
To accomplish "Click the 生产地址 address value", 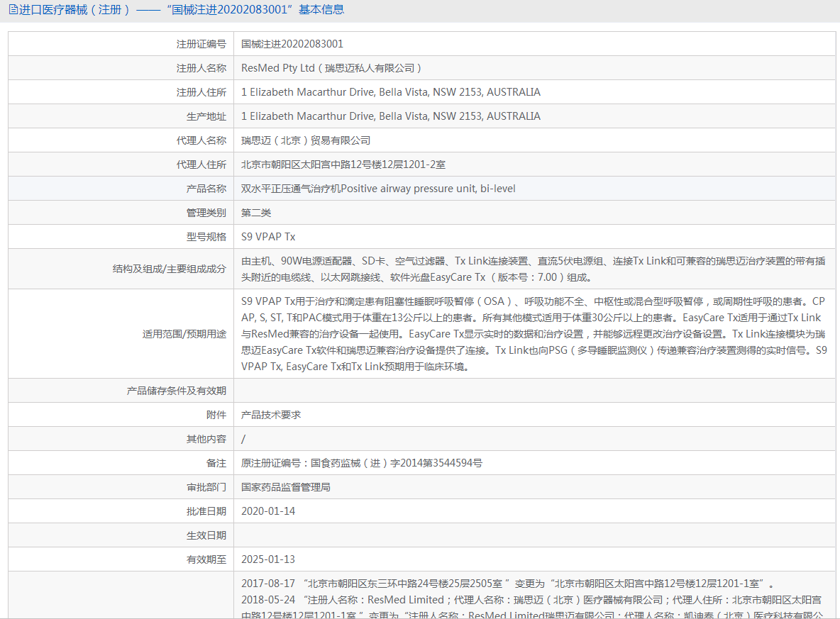I will [390, 116].
